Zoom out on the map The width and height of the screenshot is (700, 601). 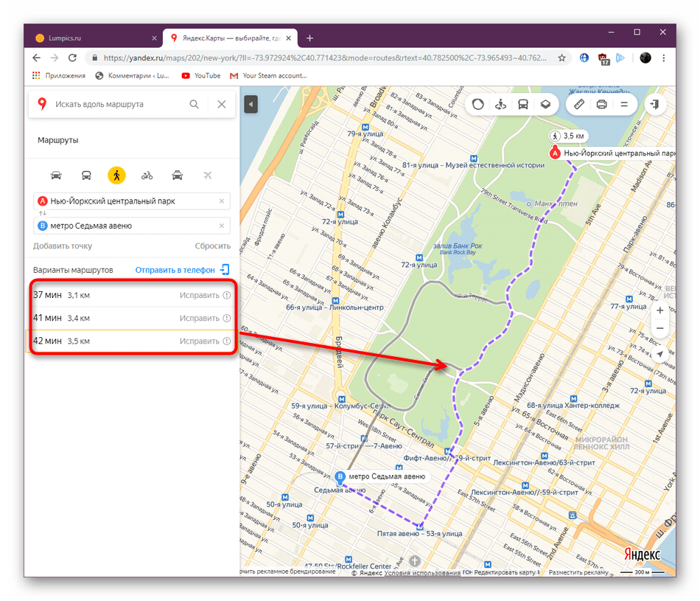point(659,328)
